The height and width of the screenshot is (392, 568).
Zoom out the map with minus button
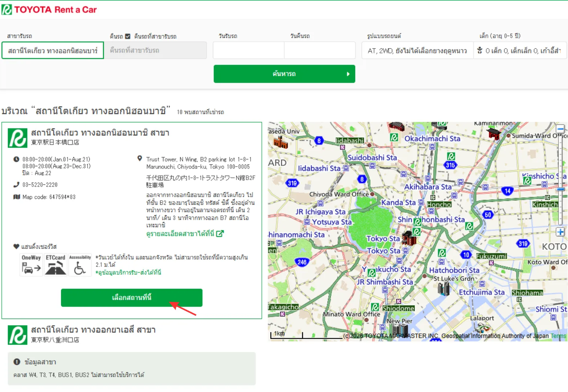(x=560, y=128)
